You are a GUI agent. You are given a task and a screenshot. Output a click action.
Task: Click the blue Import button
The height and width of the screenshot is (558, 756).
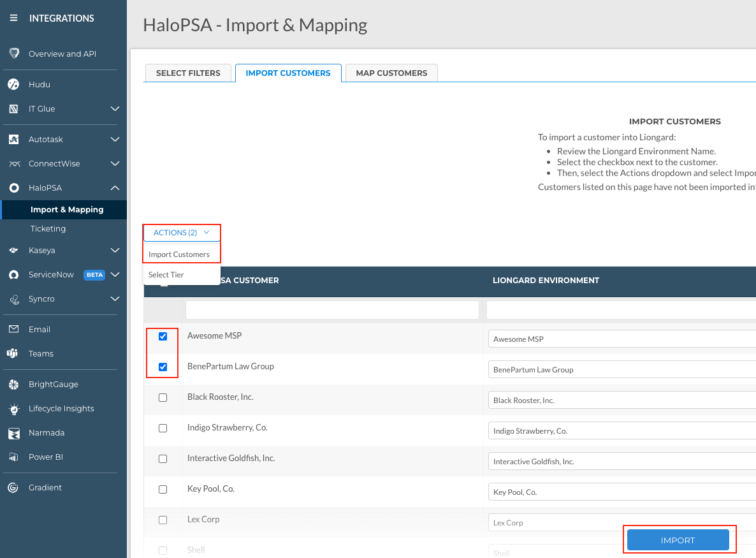[678, 540]
